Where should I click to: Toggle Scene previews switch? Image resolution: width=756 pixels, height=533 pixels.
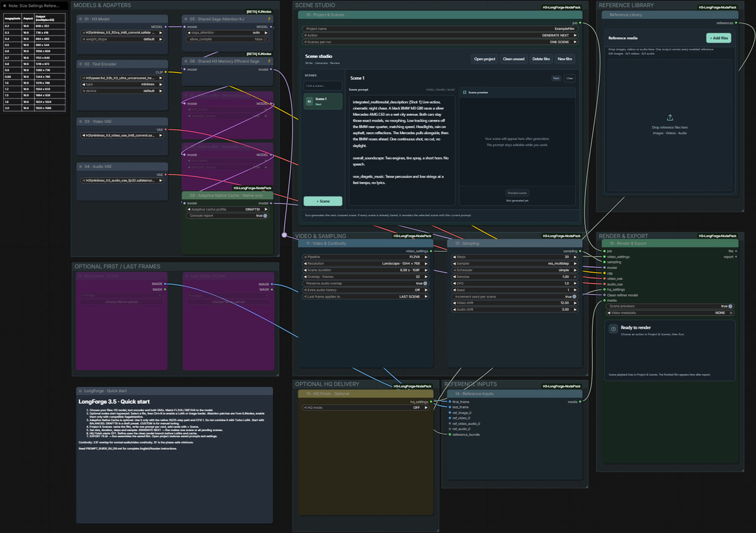pos(731,306)
